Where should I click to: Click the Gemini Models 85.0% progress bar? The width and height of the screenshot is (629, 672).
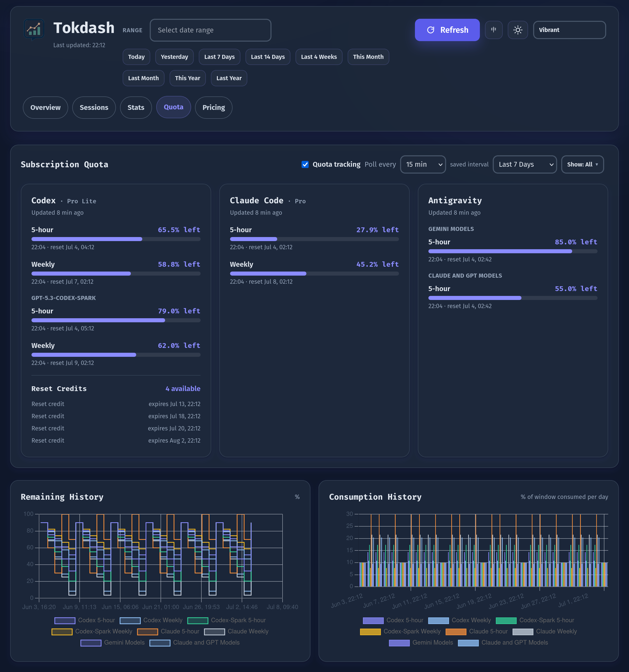click(x=513, y=251)
